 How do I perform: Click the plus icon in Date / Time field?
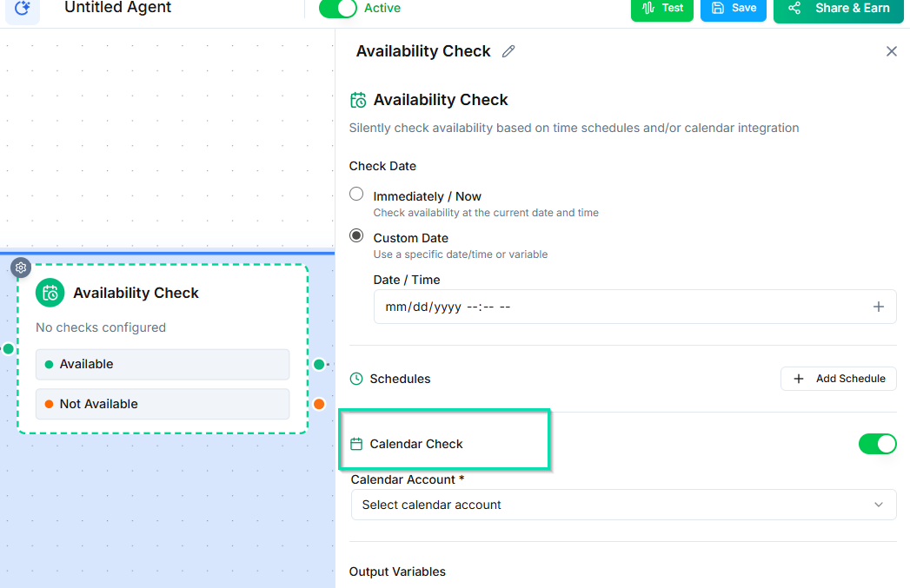[x=878, y=307]
